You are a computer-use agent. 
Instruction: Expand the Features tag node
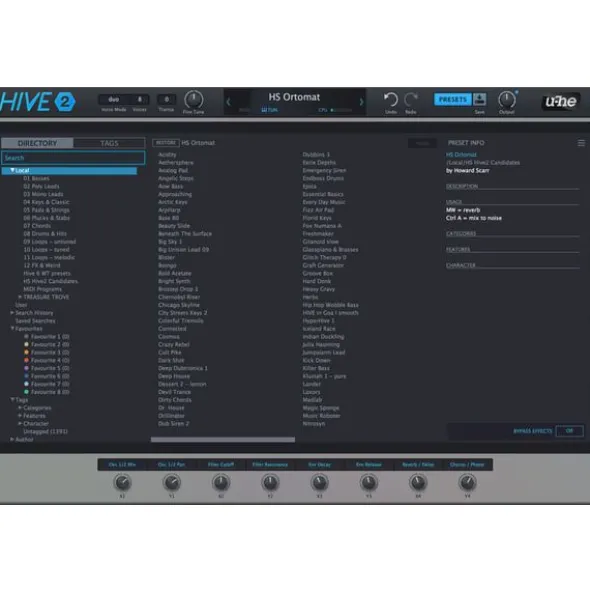20,416
